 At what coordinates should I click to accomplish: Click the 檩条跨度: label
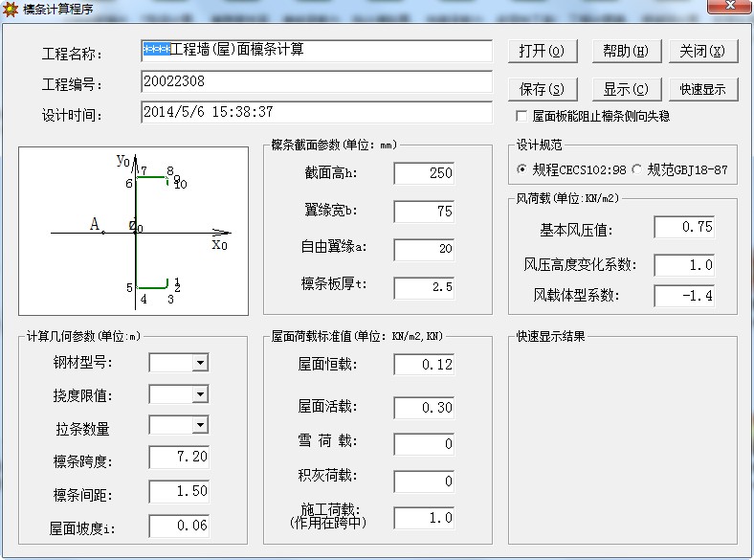[x=82, y=461]
